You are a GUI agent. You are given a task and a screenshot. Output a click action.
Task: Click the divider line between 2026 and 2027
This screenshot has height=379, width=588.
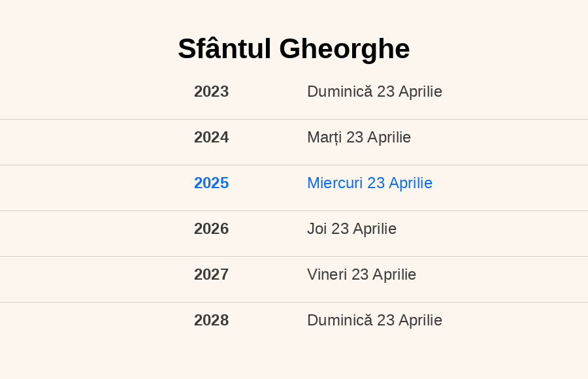tap(294, 257)
